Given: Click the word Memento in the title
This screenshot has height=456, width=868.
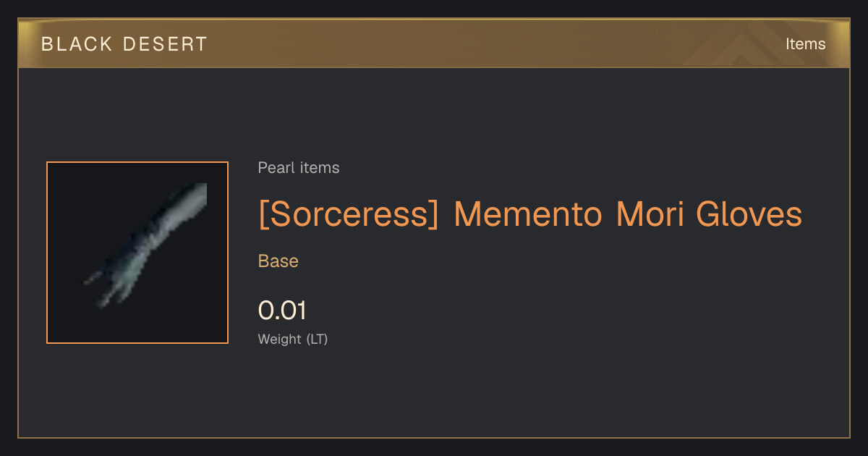Looking at the screenshot, I should (527, 214).
